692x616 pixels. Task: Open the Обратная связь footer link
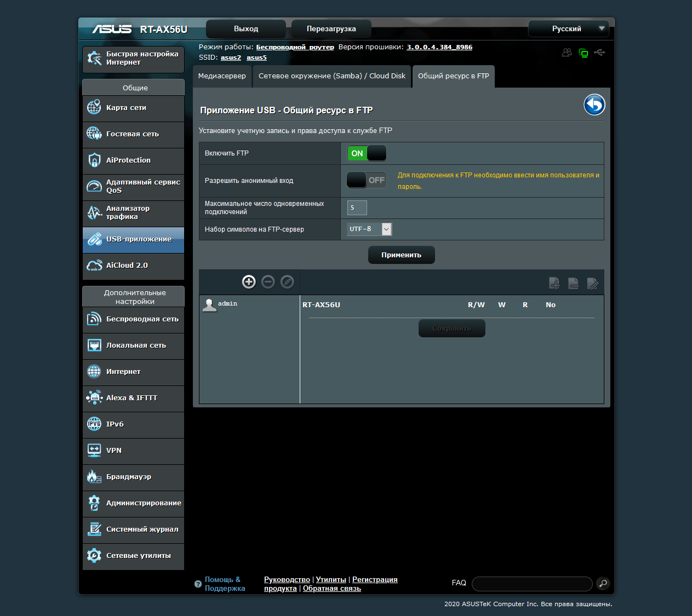(x=332, y=588)
